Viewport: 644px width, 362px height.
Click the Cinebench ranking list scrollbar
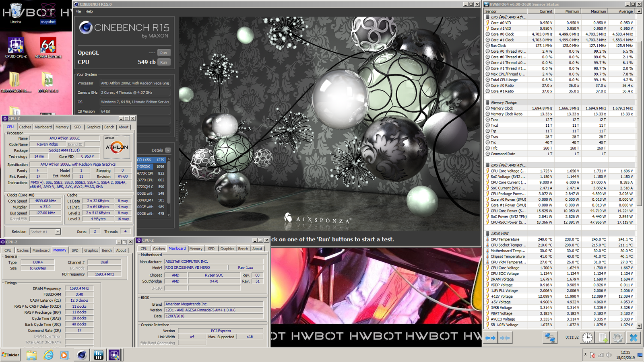click(169, 185)
